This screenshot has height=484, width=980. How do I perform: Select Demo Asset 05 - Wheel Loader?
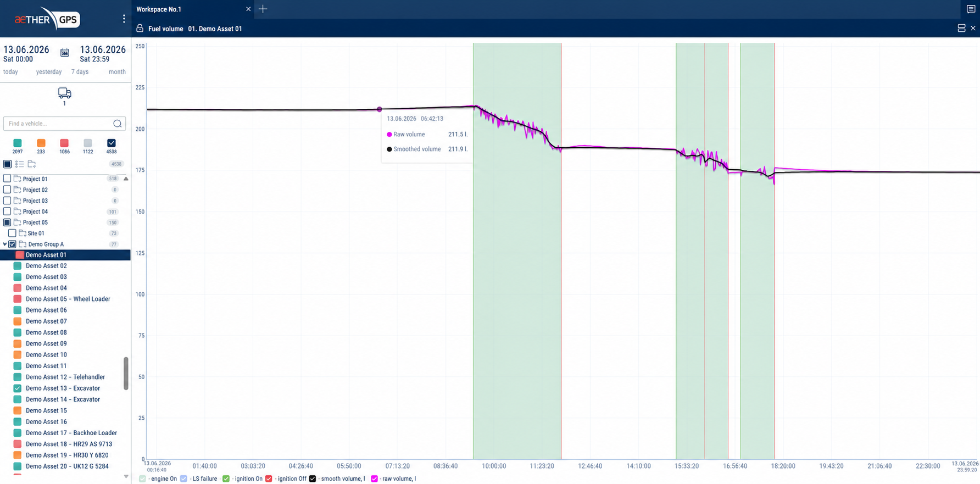[x=68, y=299]
